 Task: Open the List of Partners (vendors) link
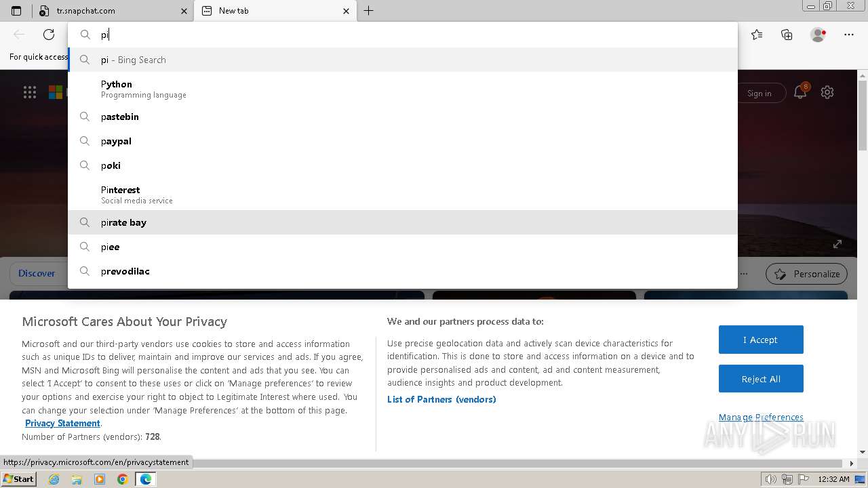tap(441, 399)
